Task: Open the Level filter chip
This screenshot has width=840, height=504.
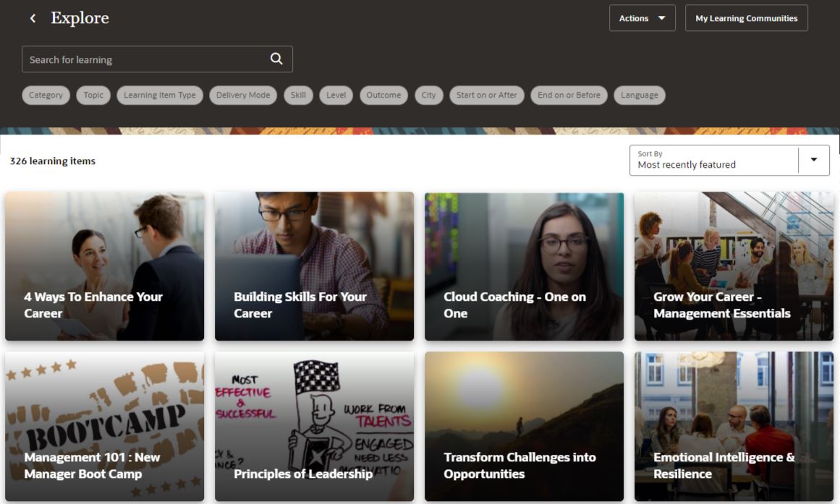Action: [x=336, y=95]
